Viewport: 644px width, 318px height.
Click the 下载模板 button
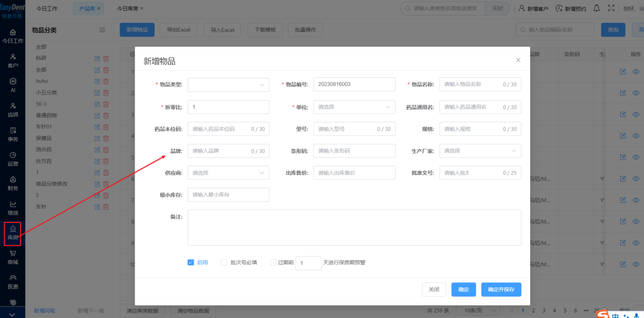coord(265,30)
